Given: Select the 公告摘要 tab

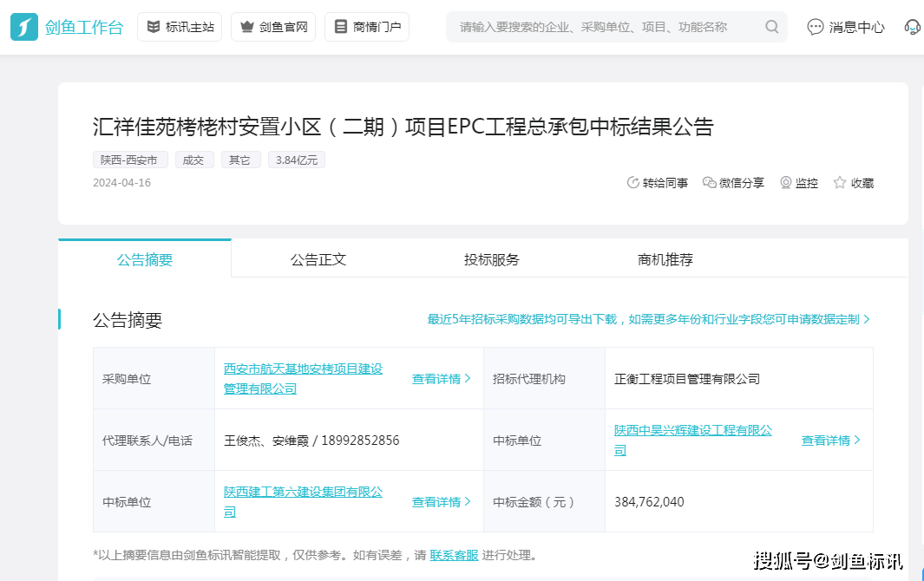Looking at the screenshot, I should 144,259.
